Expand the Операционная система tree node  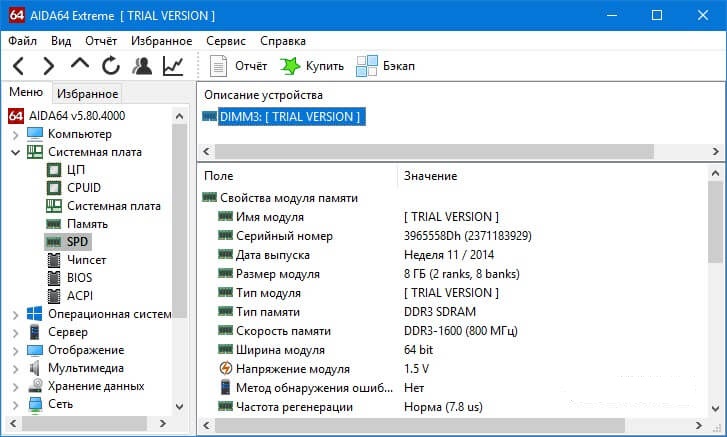pos(15,315)
